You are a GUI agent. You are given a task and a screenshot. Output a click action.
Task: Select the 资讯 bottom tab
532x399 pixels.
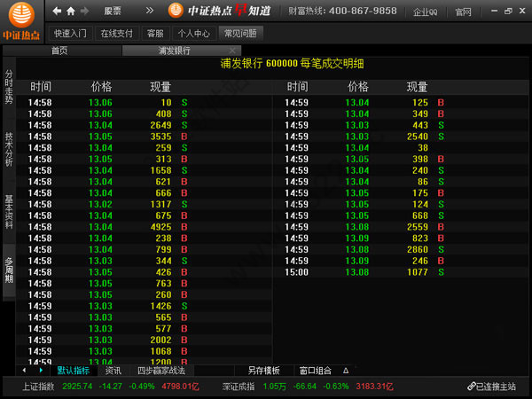click(x=113, y=371)
